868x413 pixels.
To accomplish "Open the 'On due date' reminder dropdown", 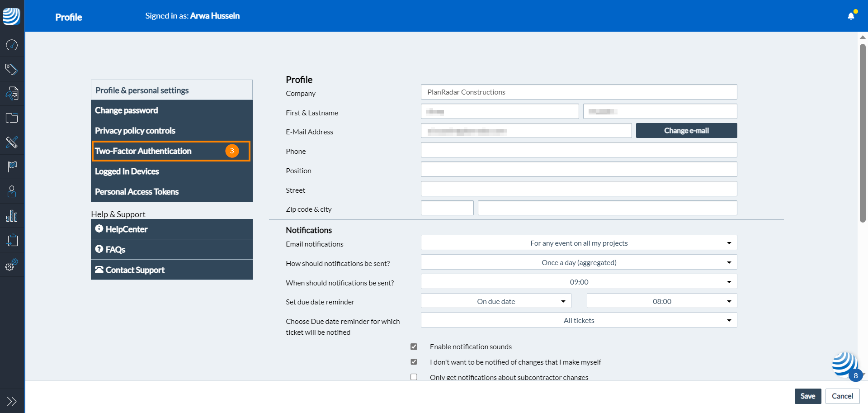I will [496, 301].
